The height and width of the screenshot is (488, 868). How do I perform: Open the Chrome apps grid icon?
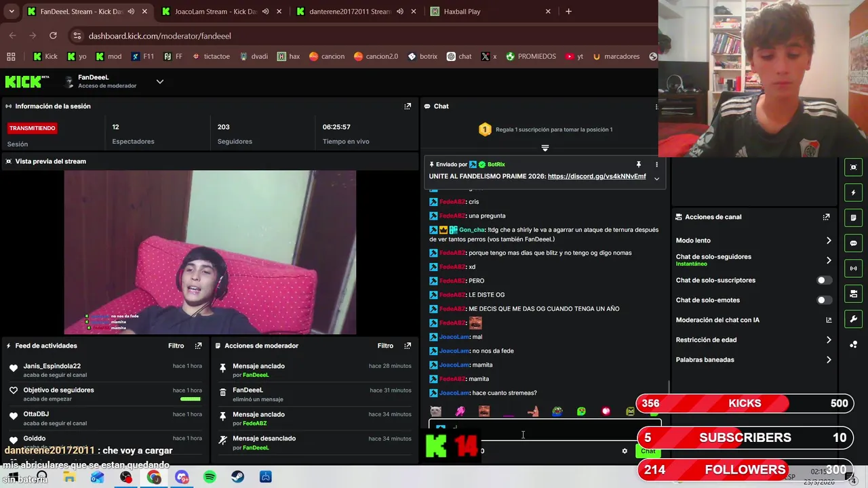11,56
